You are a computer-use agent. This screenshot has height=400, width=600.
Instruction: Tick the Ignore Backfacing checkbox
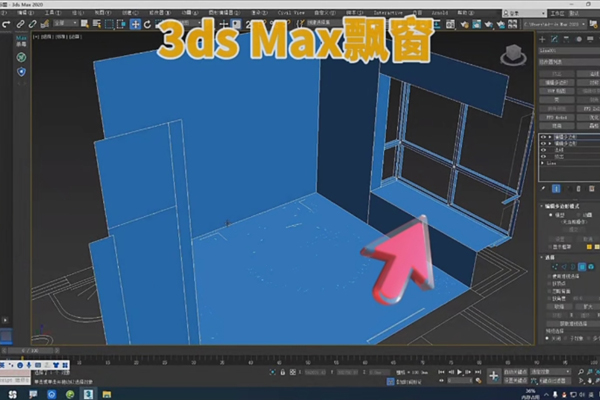(x=550, y=291)
